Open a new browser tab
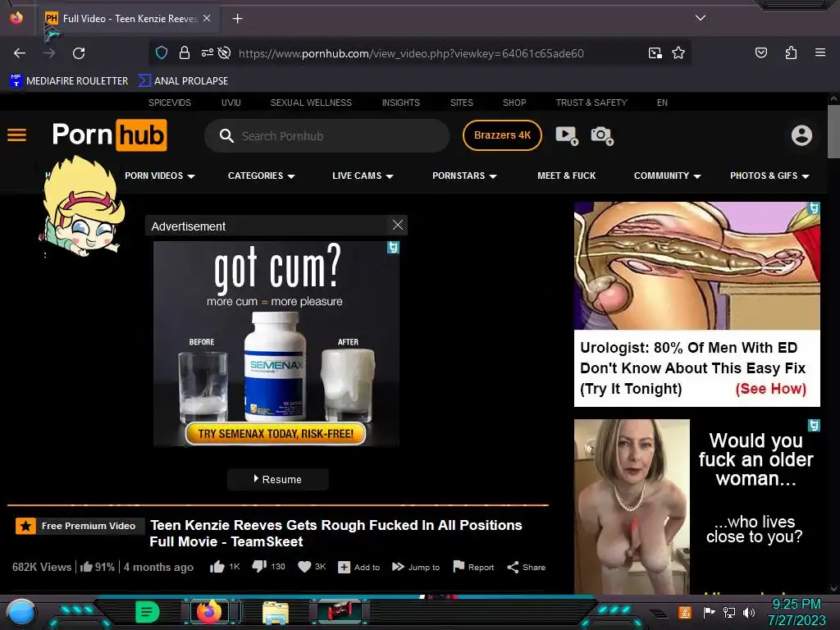Screen dimensions: 840x630 [x=237, y=19]
